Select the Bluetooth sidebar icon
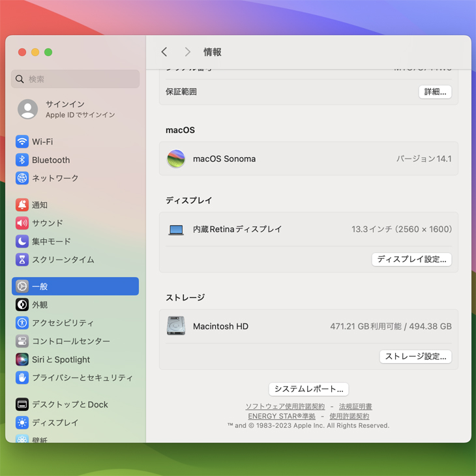This screenshot has width=476, height=476. 22,160
